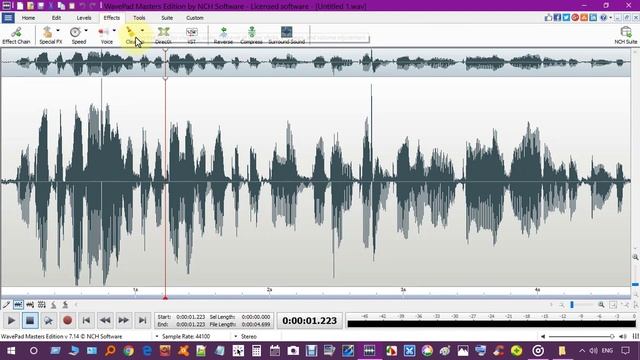Jump to the end of the file

pyautogui.click(x=142, y=321)
